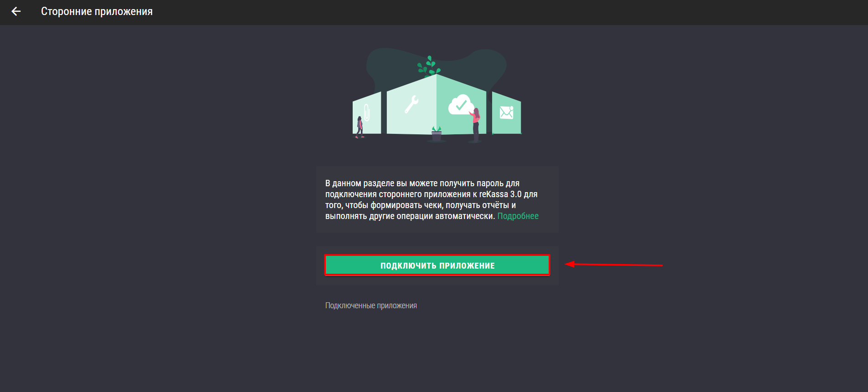Click the green plant sprout atop the illustration
Viewport: 868px width, 392px height.
[429, 65]
